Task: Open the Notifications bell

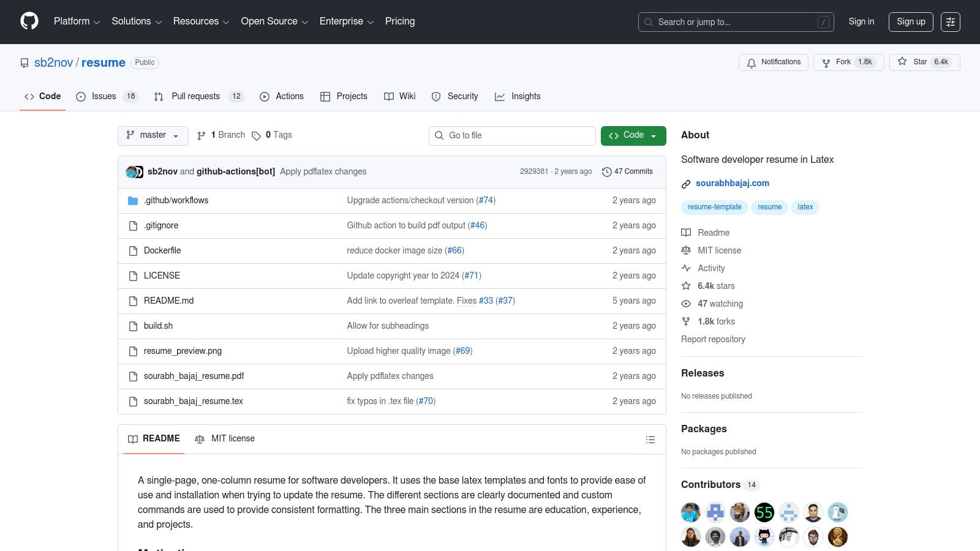Action: coord(752,62)
